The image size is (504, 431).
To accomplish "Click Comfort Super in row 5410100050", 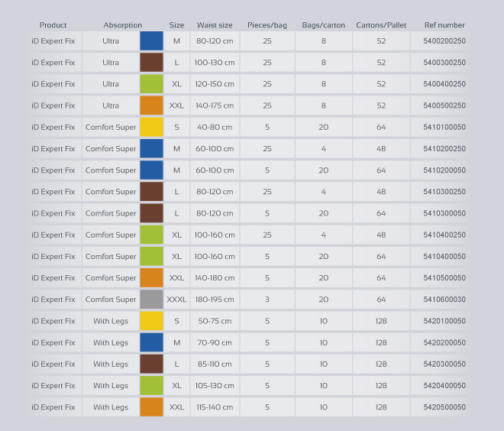I will [x=111, y=127].
